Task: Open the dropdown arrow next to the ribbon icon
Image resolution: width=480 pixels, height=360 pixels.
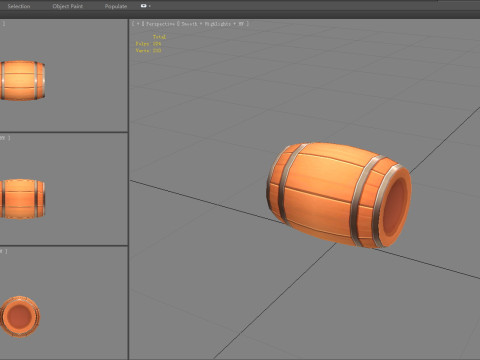Action: click(x=150, y=6)
